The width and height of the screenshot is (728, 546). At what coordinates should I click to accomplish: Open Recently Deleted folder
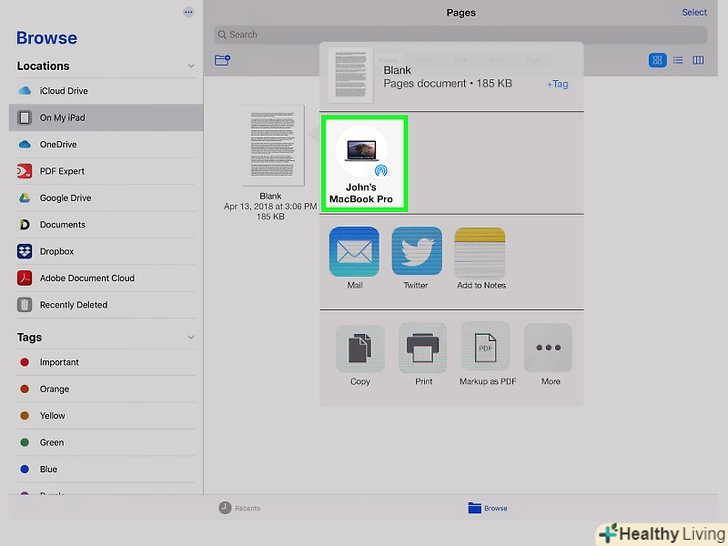106,305
